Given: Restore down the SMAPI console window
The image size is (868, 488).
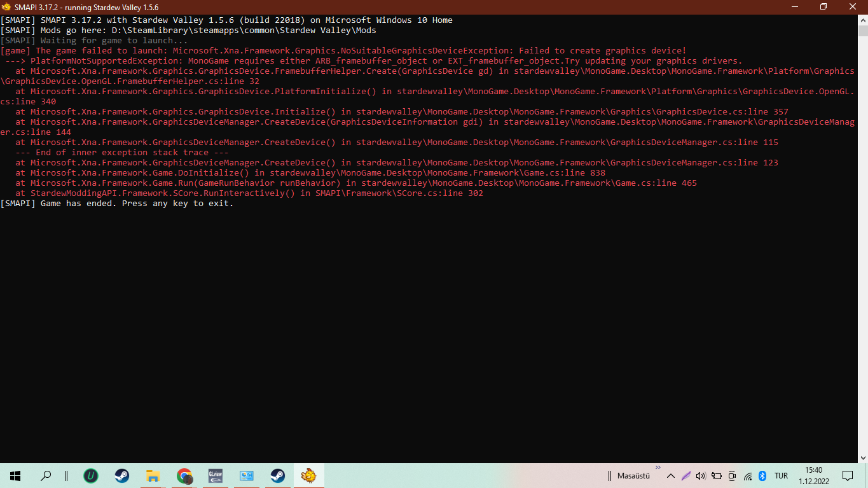Looking at the screenshot, I should [823, 7].
